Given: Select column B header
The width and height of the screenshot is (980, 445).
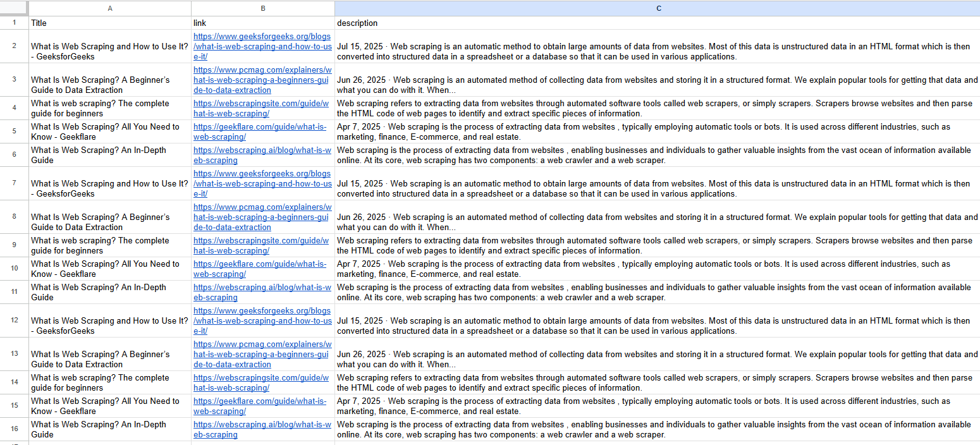Looking at the screenshot, I should tap(263, 8).
